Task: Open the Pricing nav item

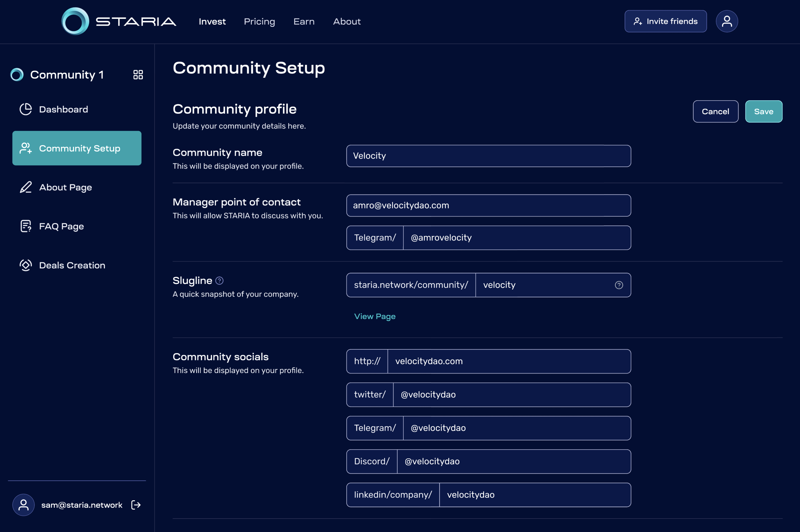Action: [x=259, y=21]
